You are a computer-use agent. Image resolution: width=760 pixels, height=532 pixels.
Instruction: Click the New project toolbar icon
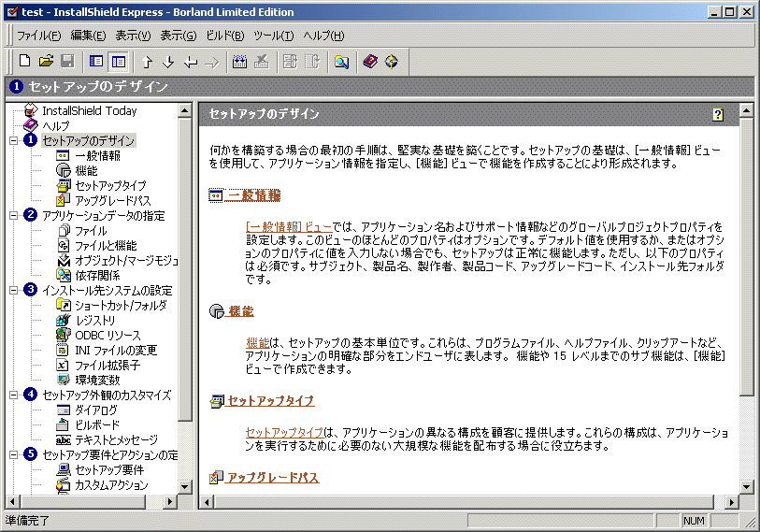click(24, 62)
